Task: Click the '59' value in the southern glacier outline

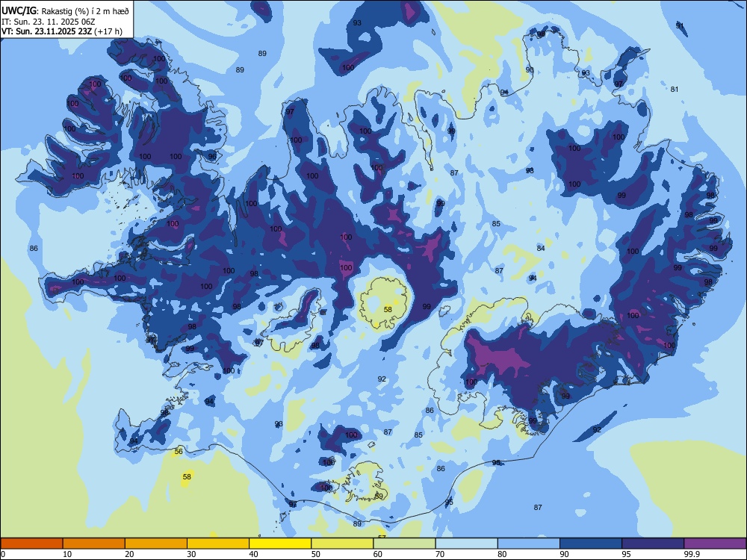Action: pos(379,496)
